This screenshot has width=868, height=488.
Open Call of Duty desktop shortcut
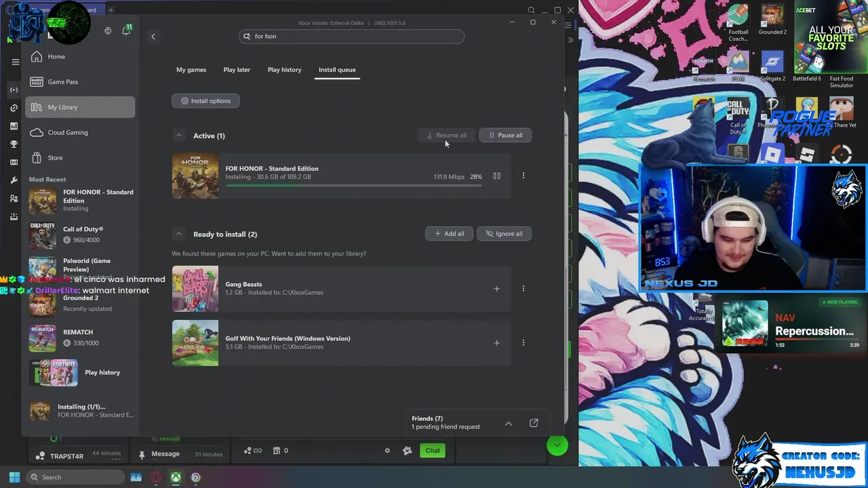click(x=738, y=117)
